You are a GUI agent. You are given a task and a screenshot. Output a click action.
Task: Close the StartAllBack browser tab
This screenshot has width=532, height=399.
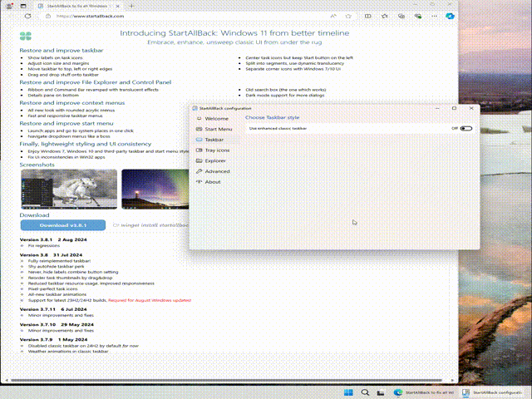click(118, 6)
